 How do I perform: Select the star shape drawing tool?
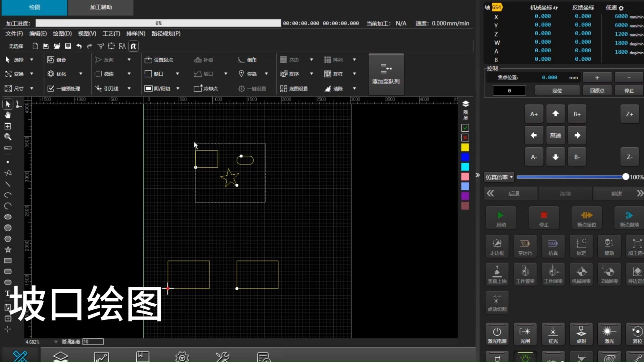click(x=8, y=250)
